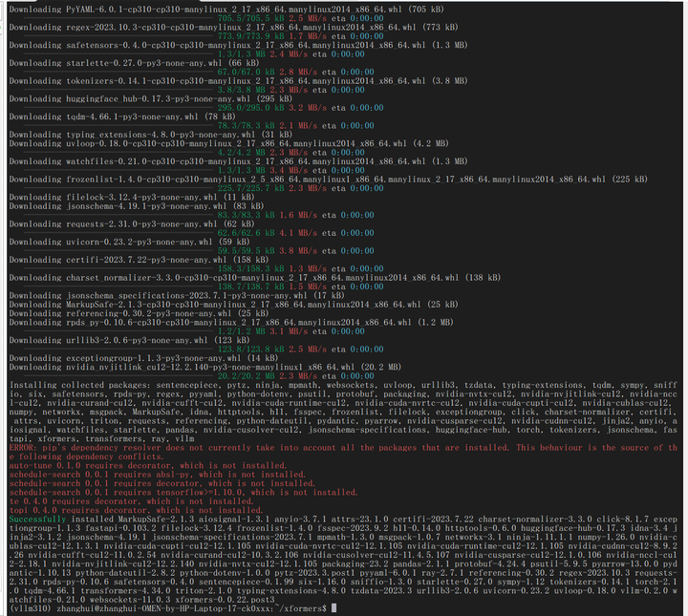Click 'schedule-search requires tensorflow>=1.10.0' line
Viewport: 688px width, 616px height.
pos(183,493)
